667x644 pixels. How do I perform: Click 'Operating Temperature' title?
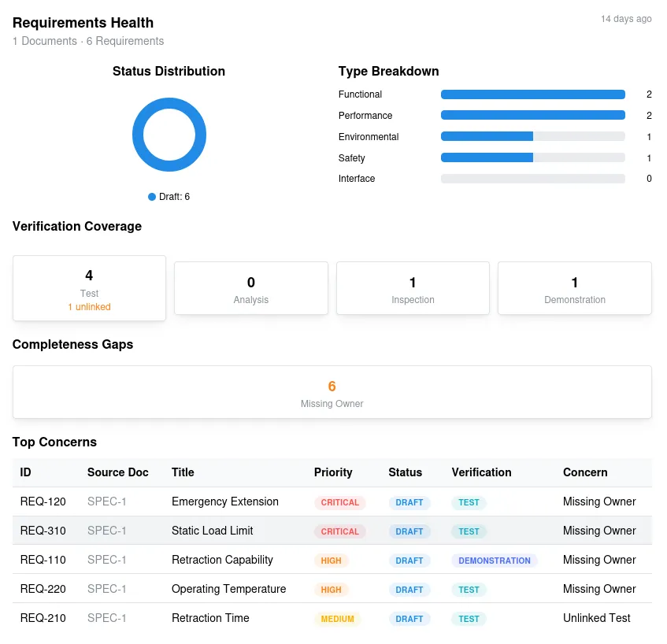[229, 589]
